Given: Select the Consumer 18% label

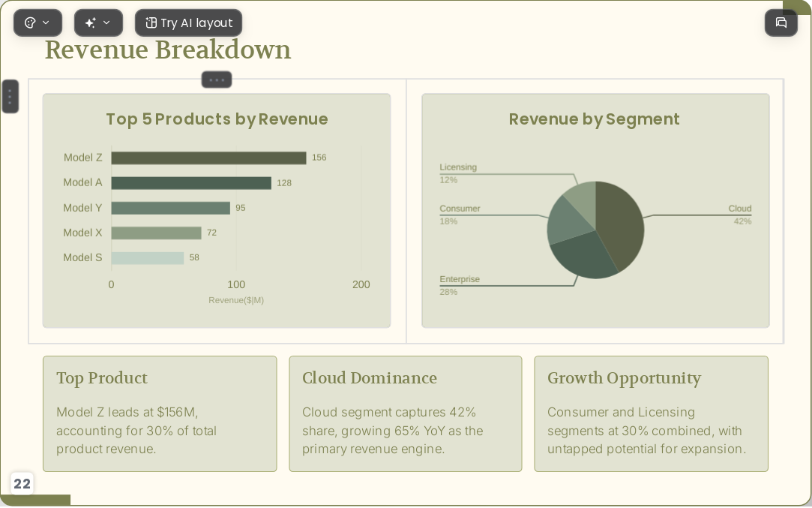Looking at the screenshot, I should click(x=460, y=215).
